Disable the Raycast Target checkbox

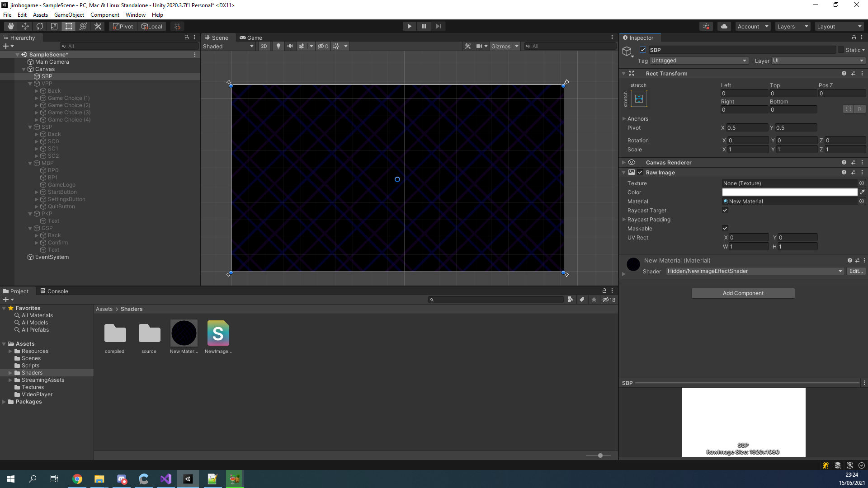tap(725, 210)
